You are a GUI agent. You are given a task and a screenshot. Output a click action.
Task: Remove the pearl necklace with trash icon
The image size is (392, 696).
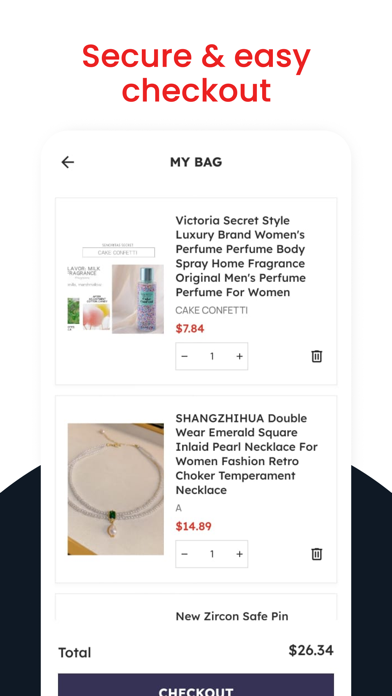317,554
